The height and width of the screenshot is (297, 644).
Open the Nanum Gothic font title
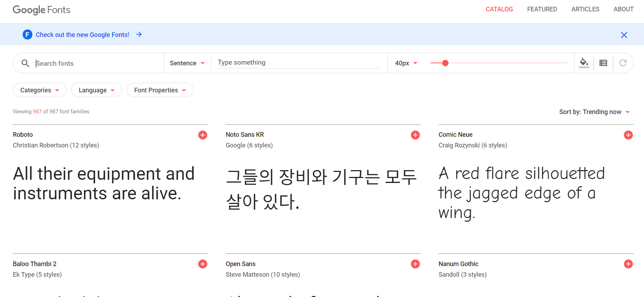pyautogui.click(x=458, y=264)
